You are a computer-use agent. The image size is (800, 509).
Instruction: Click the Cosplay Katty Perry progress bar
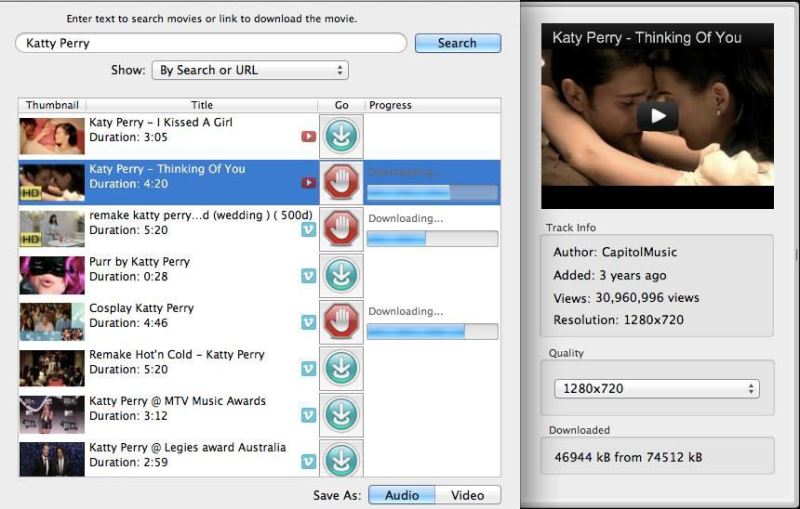point(432,332)
